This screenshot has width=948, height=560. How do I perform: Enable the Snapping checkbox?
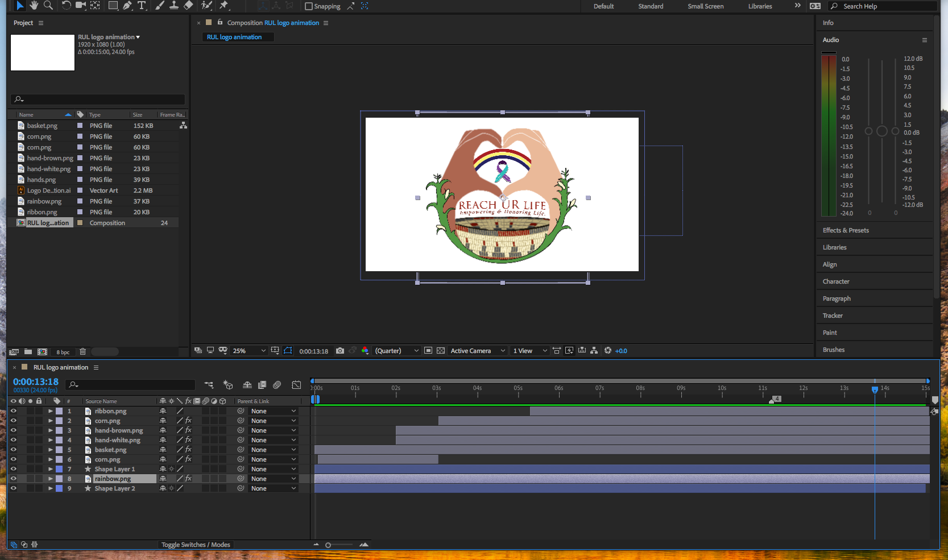tap(309, 6)
